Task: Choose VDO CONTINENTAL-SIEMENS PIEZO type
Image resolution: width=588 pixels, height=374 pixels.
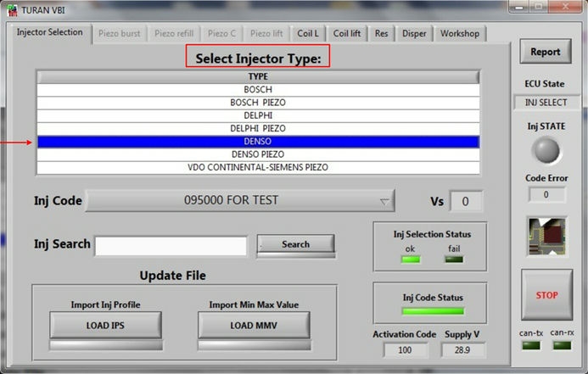Action: [x=258, y=167]
